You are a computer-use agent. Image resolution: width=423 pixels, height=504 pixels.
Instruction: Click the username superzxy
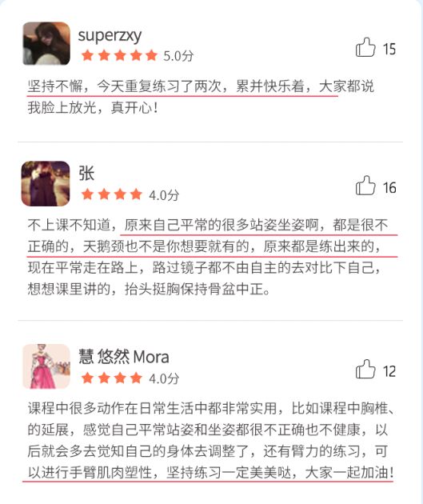[110, 35]
